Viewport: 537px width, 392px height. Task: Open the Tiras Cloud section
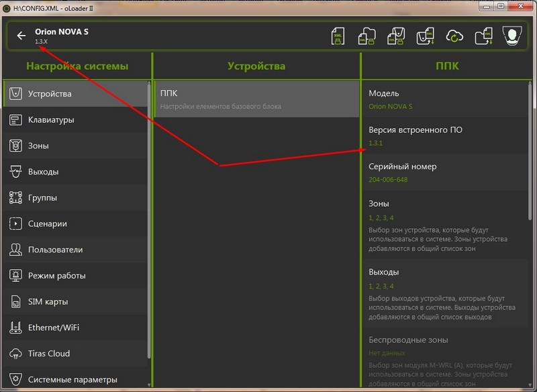coord(75,354)
